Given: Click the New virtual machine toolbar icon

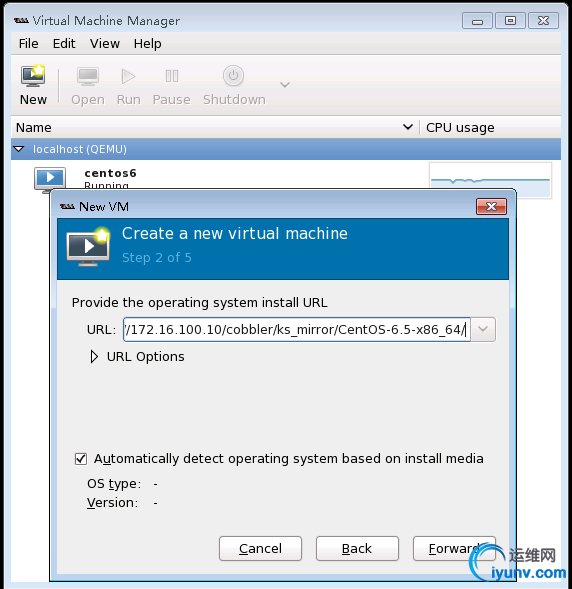Looking at the screenshot, I should tap(33, 76).
